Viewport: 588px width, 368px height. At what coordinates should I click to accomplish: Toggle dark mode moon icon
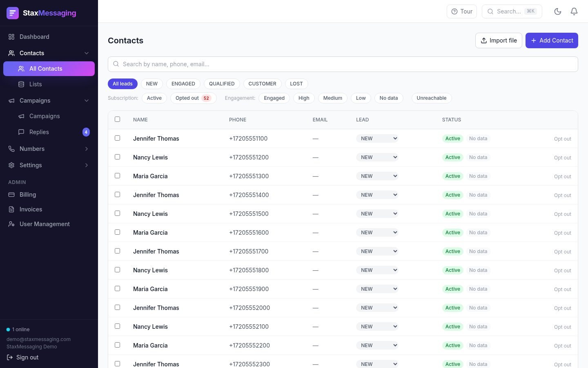[x=558, y=11]
